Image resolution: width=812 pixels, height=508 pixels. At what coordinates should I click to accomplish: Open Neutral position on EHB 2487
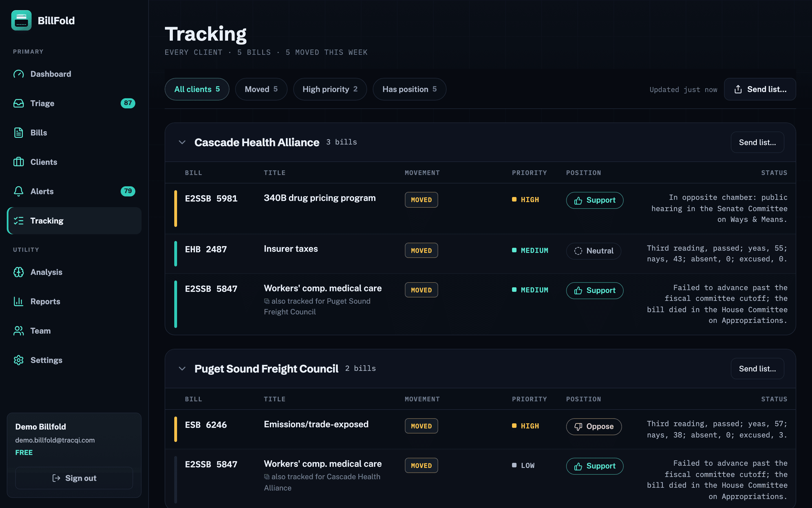[x=593, y=251]
